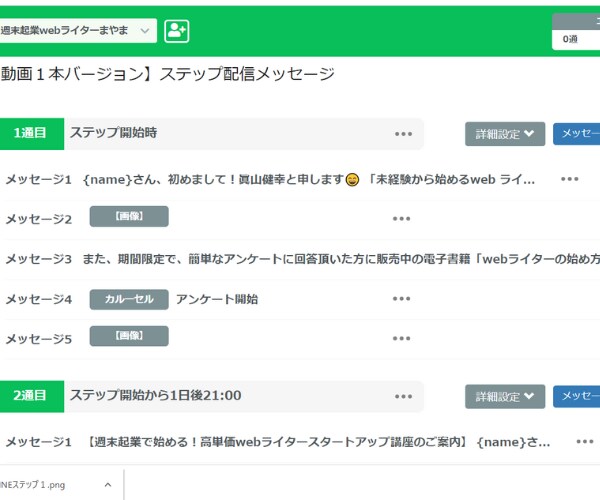Click the downloaded file INEステップ１.png

(x=33, y=485)
